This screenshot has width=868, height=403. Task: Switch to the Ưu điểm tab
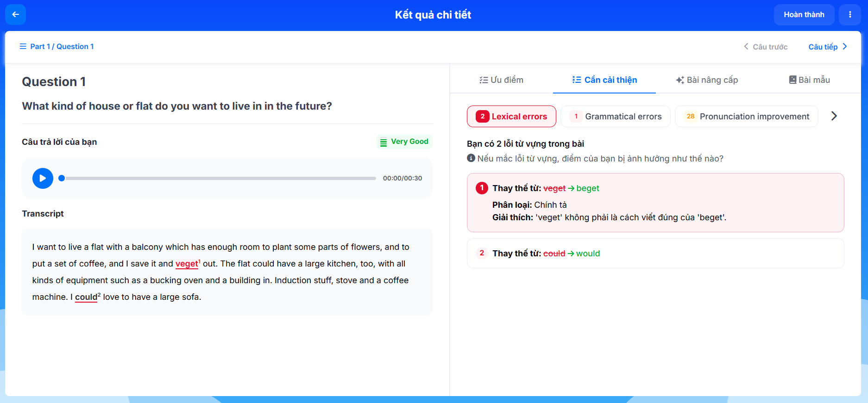pyautogui.click(x=501, y=80)
